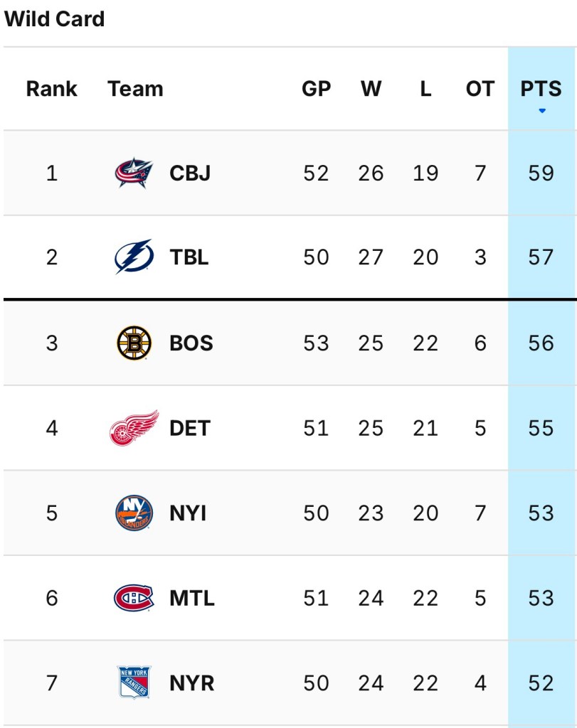Click the New York Islanders logo
577x728 pixels.
134,513
